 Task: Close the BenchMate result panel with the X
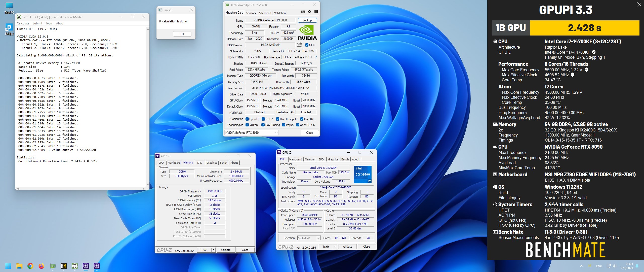(639, 4)
